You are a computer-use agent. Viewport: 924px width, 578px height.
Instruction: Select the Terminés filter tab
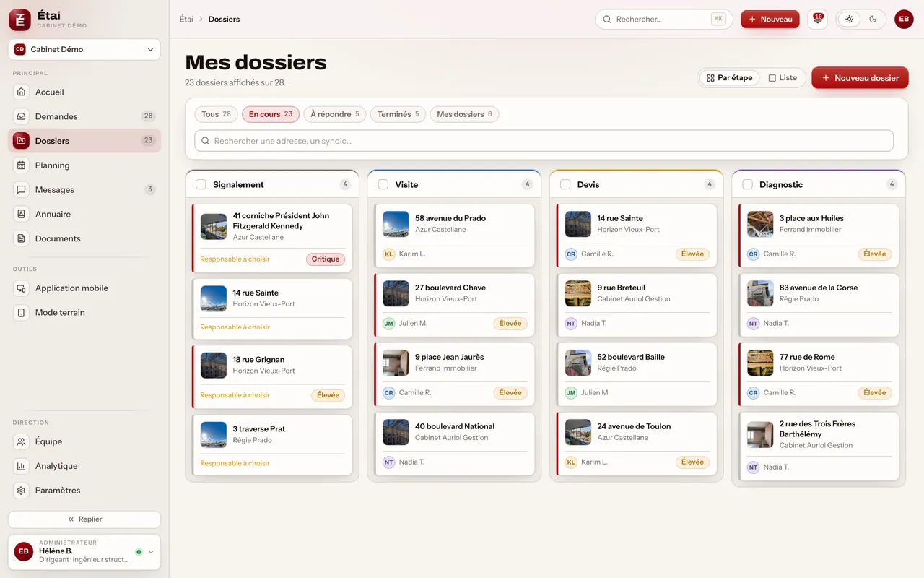(398, 114)
